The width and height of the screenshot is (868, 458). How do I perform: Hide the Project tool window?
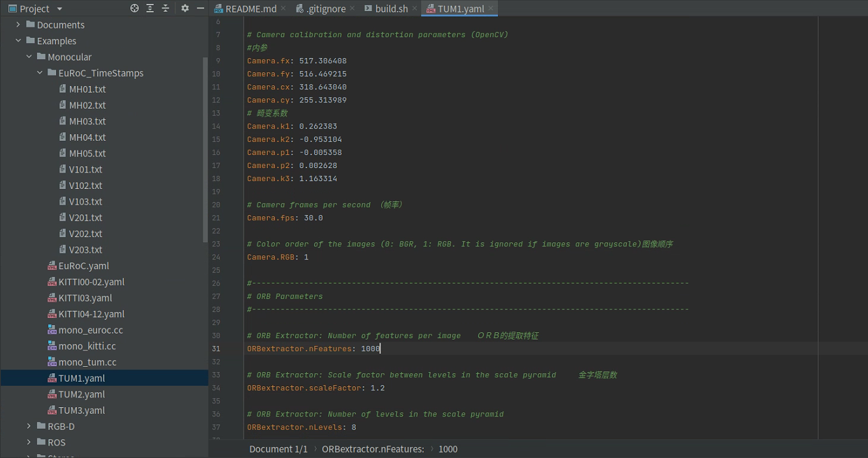(201, 8)
